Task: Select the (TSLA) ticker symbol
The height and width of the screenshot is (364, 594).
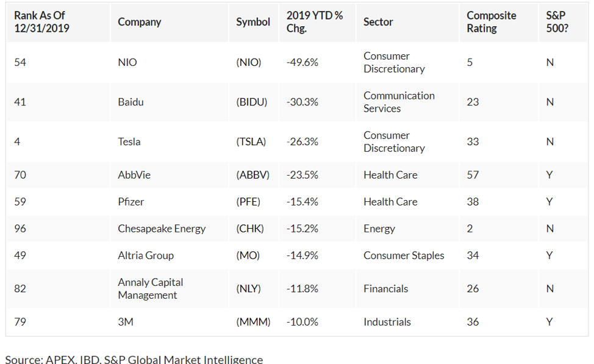Action: pyautogui.click(x=251, y=141)
